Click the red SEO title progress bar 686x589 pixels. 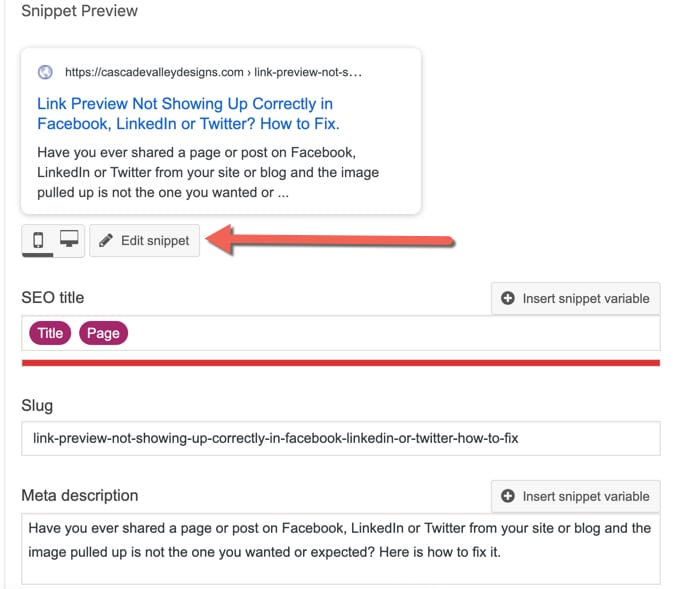pos(341,363)
